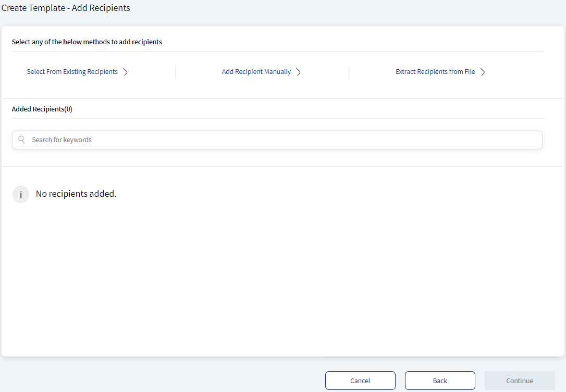Open Extract Recipients from File link
The image size is (566, 392).
[435, 72]
